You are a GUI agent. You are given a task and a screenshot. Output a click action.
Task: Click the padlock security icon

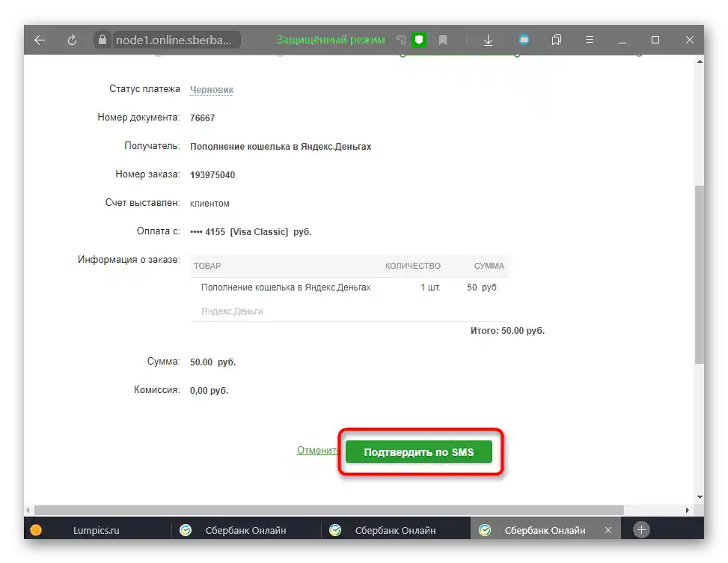click(x=103, y=40)
